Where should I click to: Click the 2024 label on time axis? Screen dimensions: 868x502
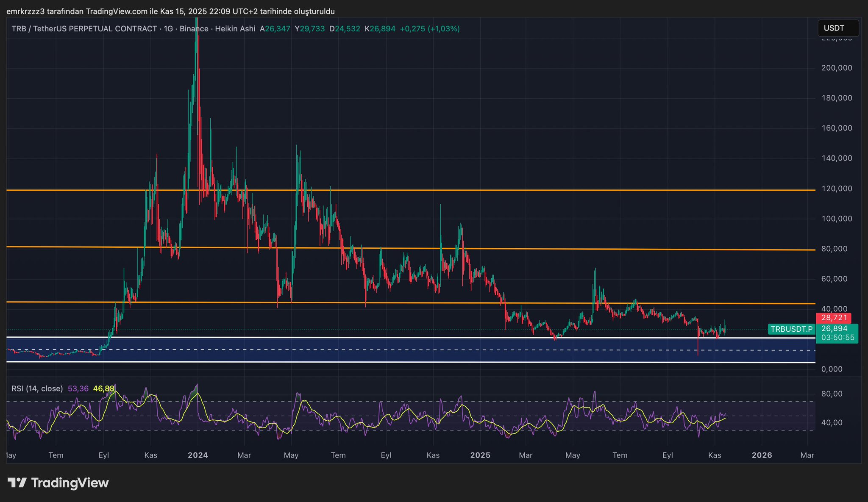tap(198, 455)
